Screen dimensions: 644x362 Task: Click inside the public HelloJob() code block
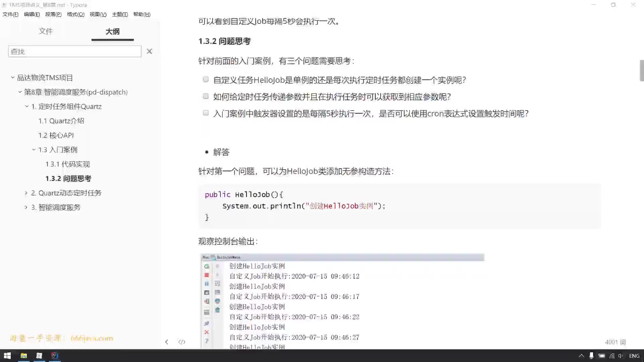coord(399,206)
